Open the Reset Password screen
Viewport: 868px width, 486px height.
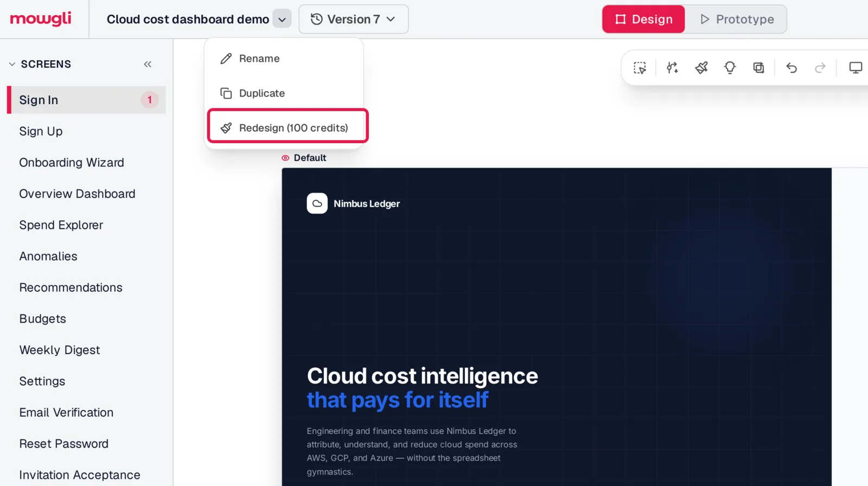(x=87, y=444)
